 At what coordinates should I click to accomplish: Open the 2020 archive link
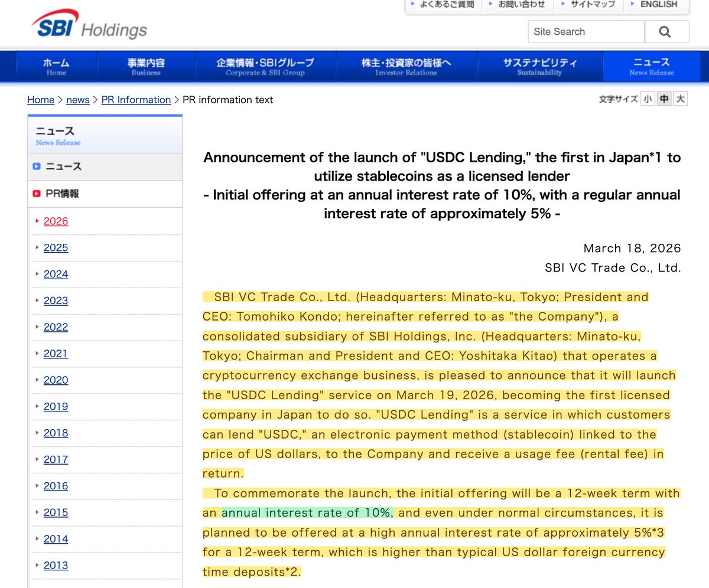point(56,380)
